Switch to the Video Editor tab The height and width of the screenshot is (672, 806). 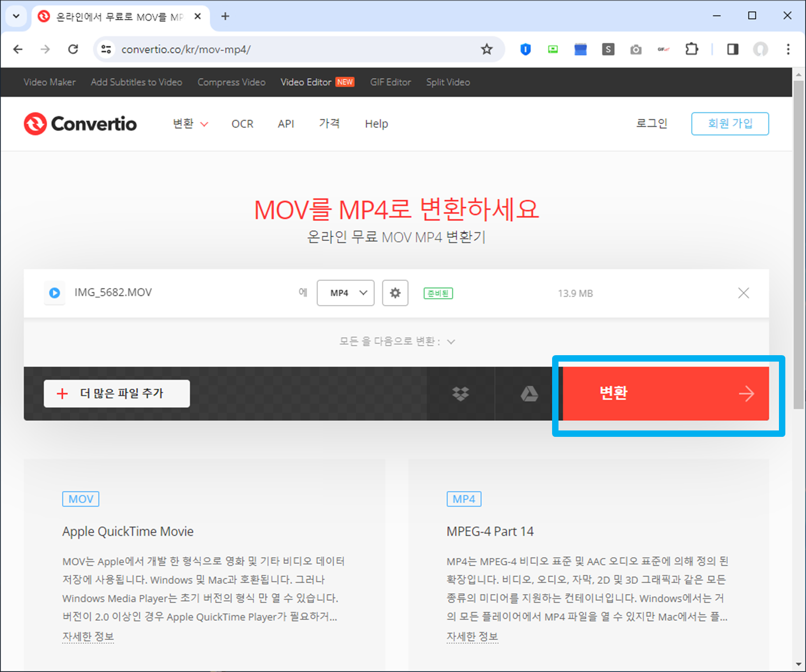[x=306, y=82]
